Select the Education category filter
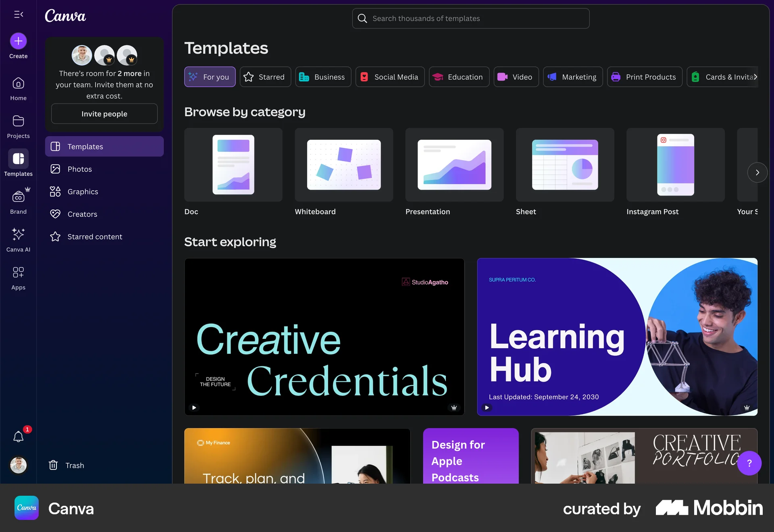Image resolution: width=774 pixels, height=532 pixels. pyautogui.click(x=459, y=77)
